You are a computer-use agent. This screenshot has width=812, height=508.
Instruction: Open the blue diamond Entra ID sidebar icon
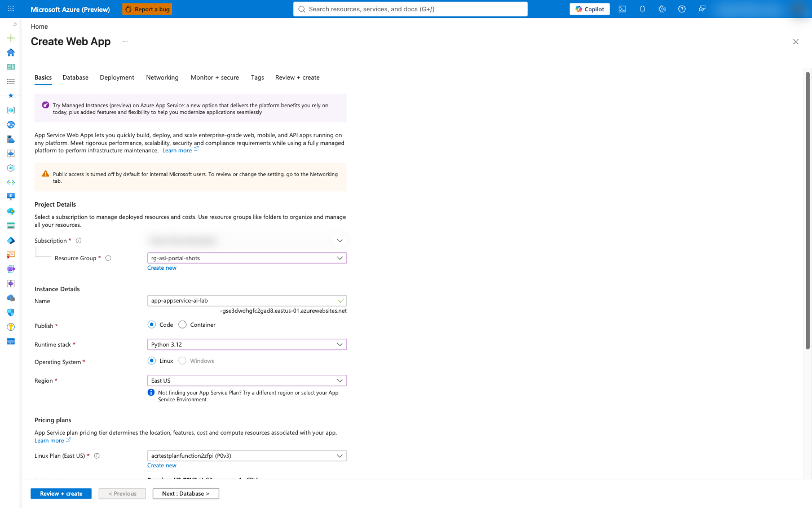tap(11, 240)
